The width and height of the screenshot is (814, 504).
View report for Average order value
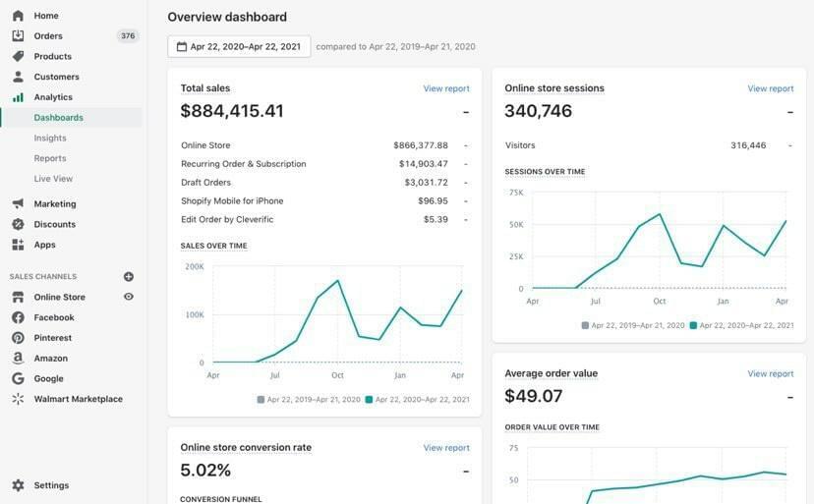pyautogui.click(x=770, y=373)
